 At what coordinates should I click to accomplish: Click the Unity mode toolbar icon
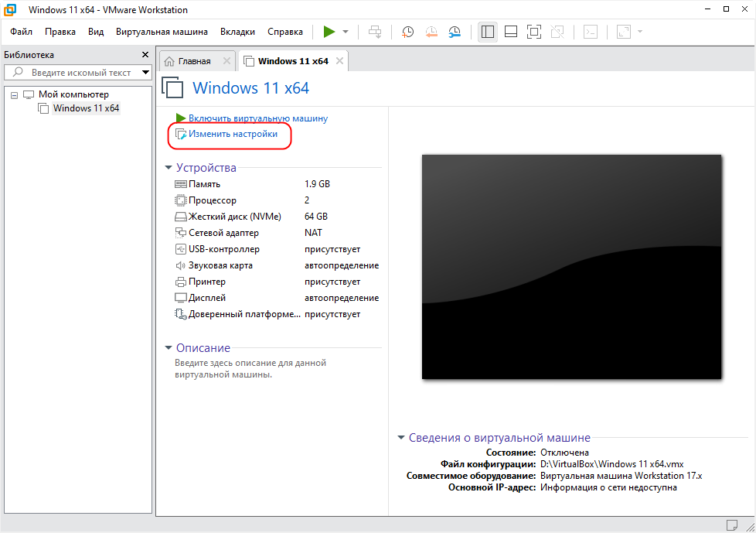pyautogui.click(x=557, y=32)
